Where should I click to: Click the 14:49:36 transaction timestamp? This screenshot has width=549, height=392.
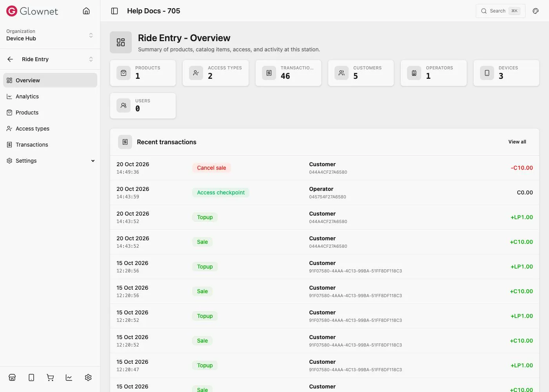[128, 172]
